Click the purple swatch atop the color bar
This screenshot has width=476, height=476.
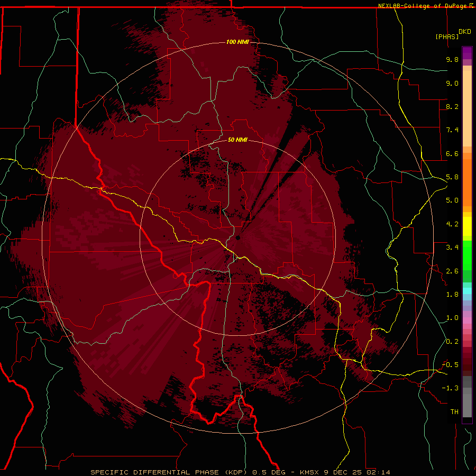point(467,53)
